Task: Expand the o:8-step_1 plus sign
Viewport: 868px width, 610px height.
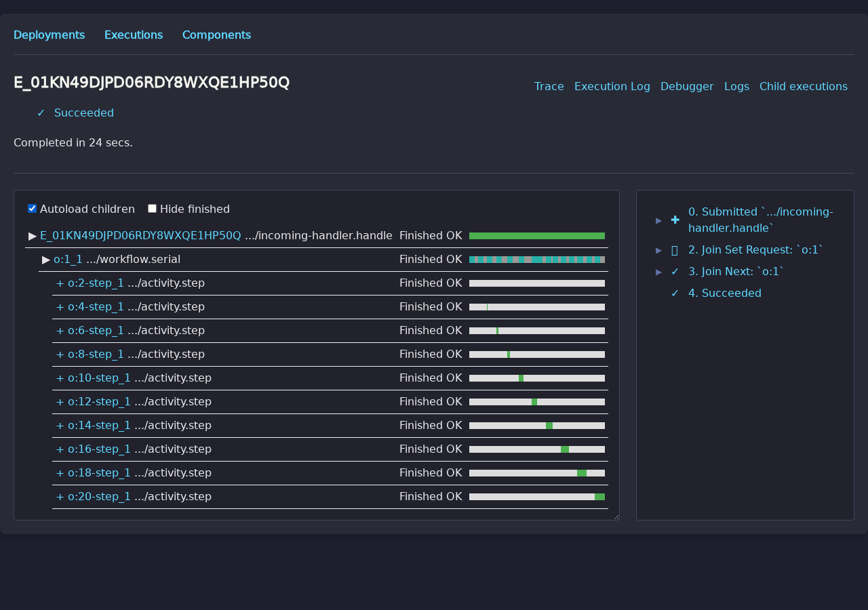Action: coord(60,354)
